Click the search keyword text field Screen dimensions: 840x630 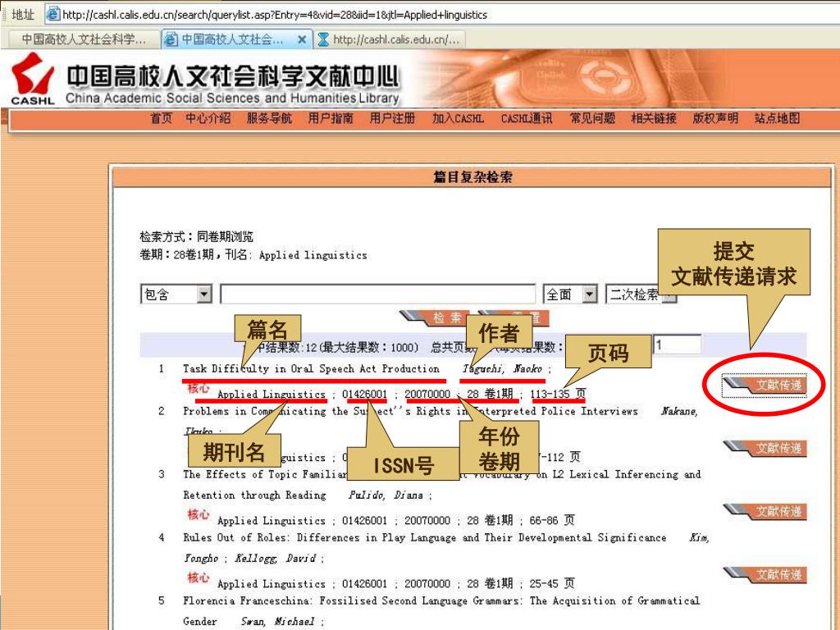click(x=377, y=294)
